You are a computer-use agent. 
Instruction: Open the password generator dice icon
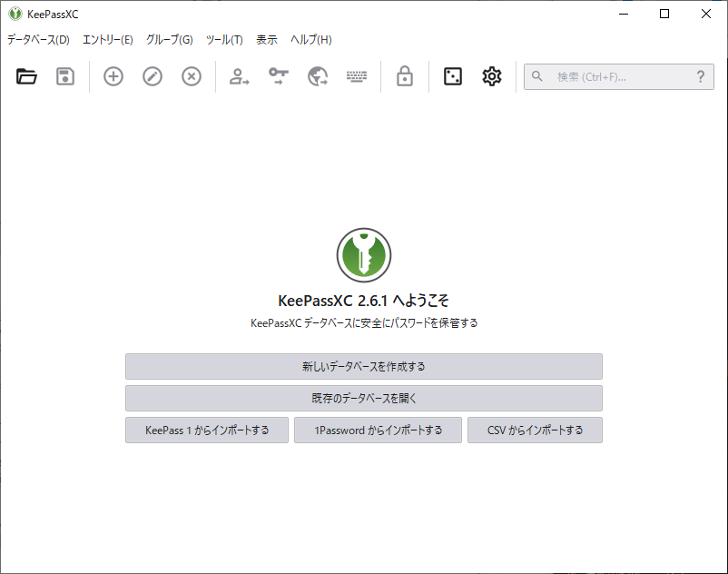coord(453,76)
